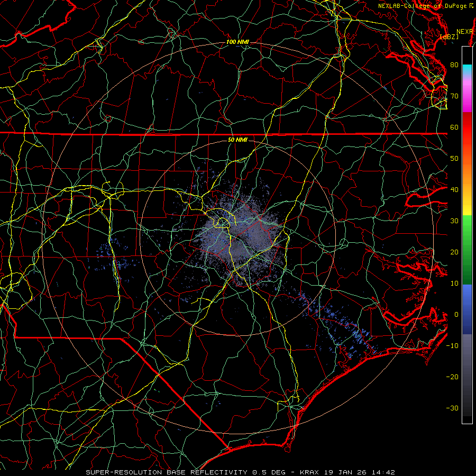
Task: Click the "[dBZ]" units label
Action: [449, 36]
